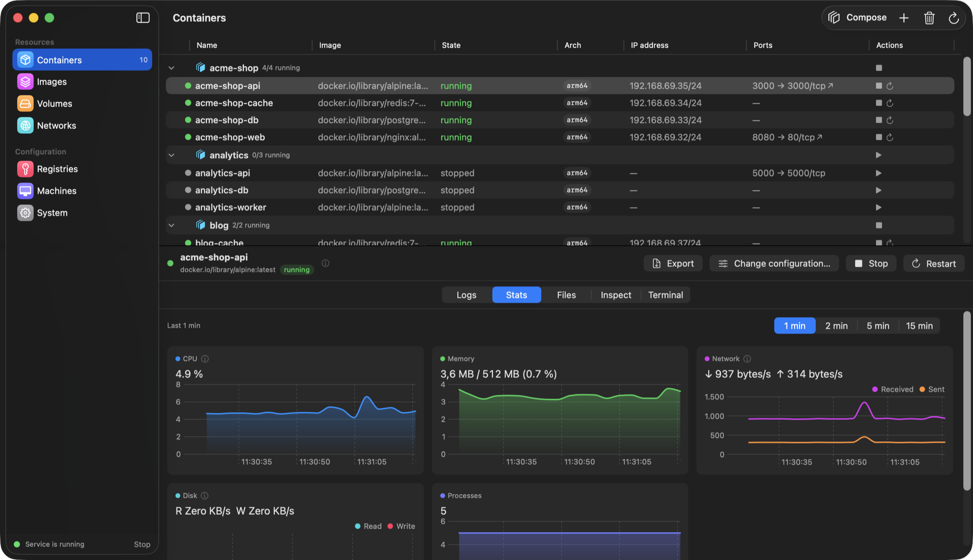Restart the acme-shop-api container row
The height and width of the screenshot is (560, 973).
(x=890, y=86)
